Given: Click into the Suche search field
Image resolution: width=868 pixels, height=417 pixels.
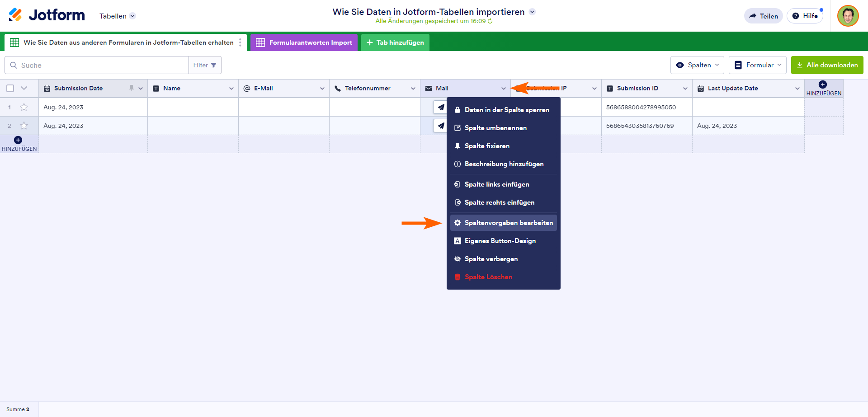Looking at the screenshot, I should [97, 65].
